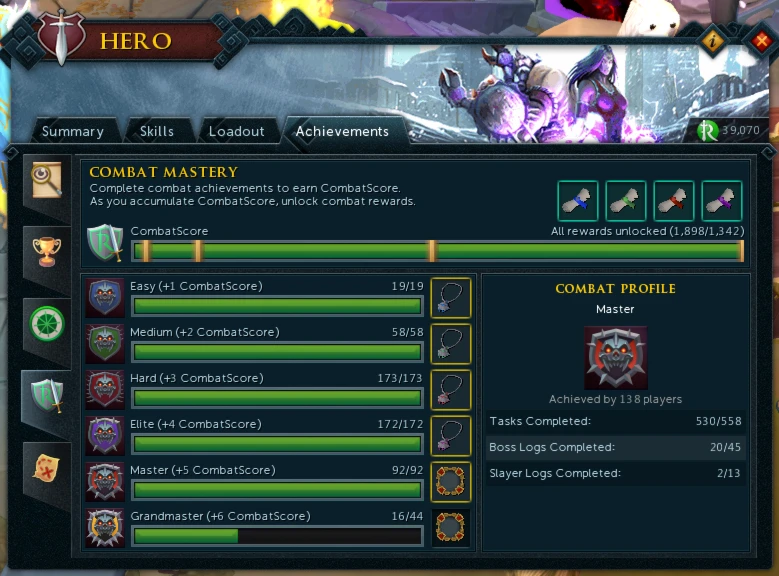The image size is (779, 576).
Task: Select the Hard tier skull badge
Action: click(x=105, y=390)
